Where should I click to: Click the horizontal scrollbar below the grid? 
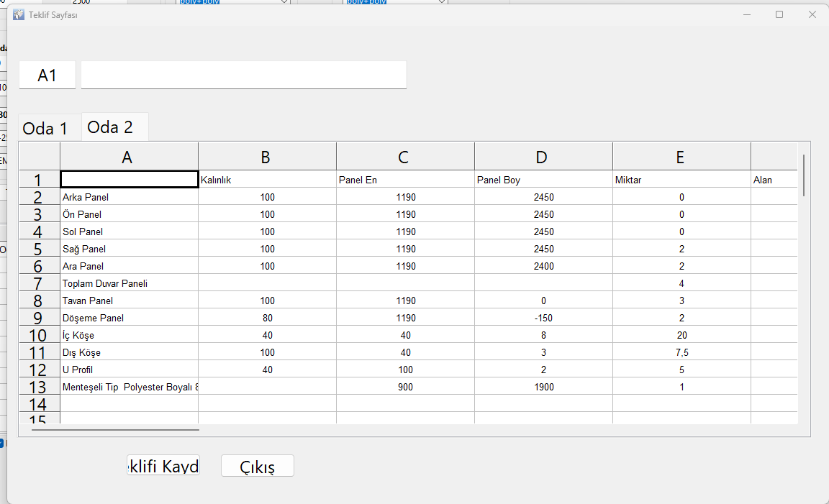(x=115, y=430)
